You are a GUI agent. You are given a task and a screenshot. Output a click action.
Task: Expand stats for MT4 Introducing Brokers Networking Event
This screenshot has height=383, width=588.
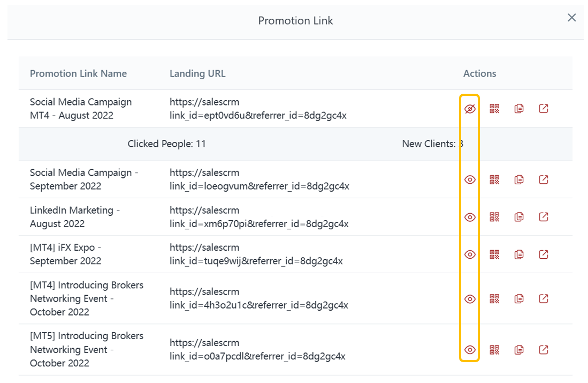[470, 298]
